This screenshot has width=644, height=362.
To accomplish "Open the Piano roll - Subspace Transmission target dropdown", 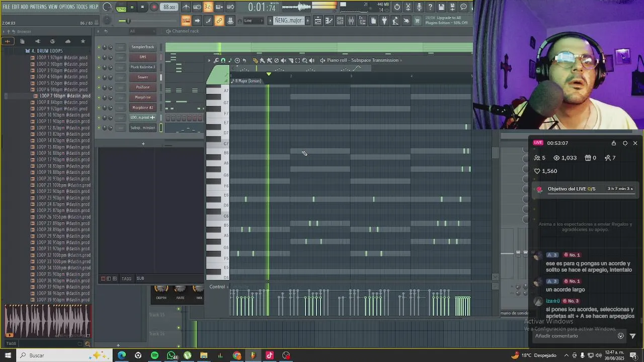I will point(362,60).
